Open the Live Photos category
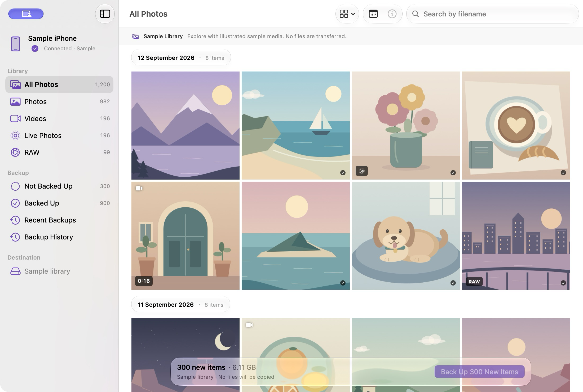583x392 pixels. 59,135
